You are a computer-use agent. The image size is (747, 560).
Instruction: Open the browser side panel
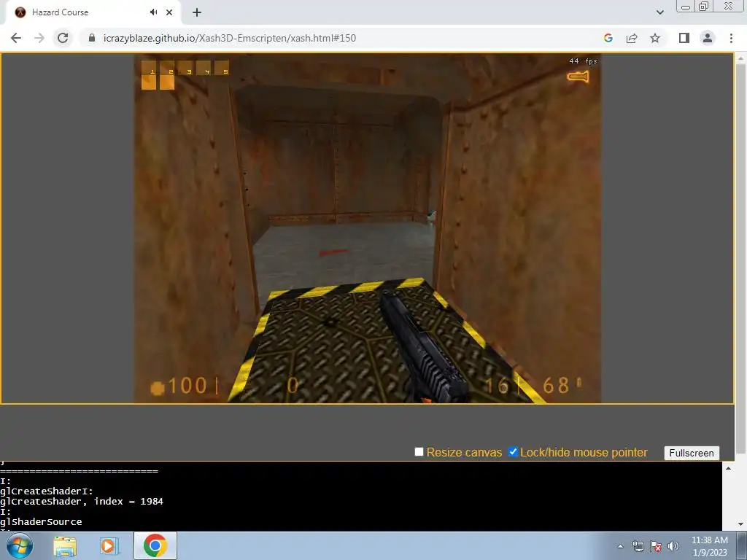click(x=684, y=38)
